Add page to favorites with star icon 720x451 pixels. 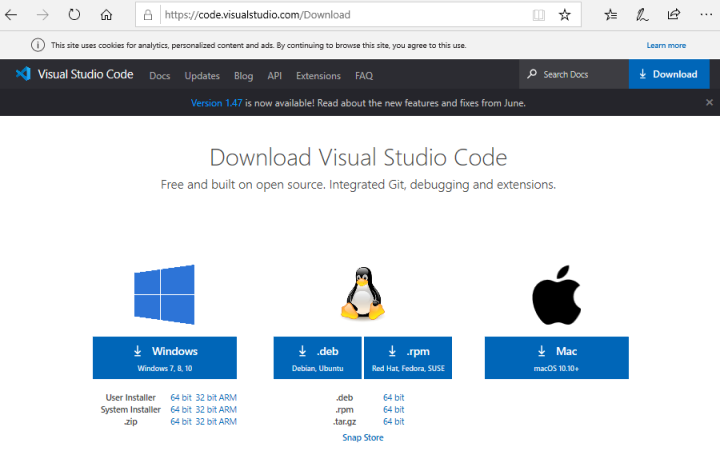[x=564, y=15]
